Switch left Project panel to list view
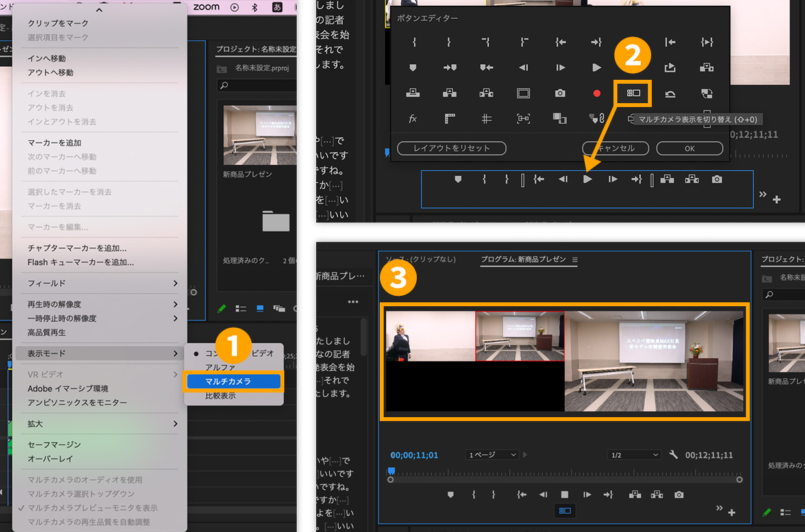The width and height of the screenshot is (805, 532). click(x=241, y=308)
